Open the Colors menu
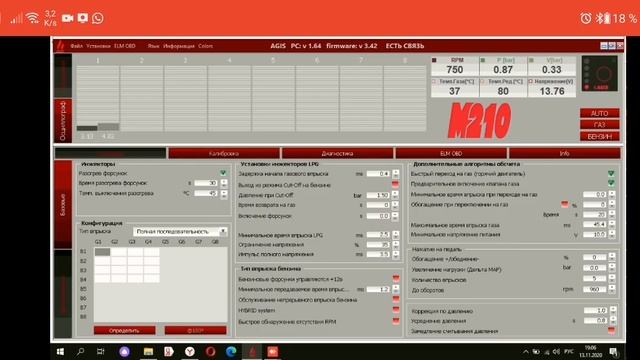 click(205, 46)
